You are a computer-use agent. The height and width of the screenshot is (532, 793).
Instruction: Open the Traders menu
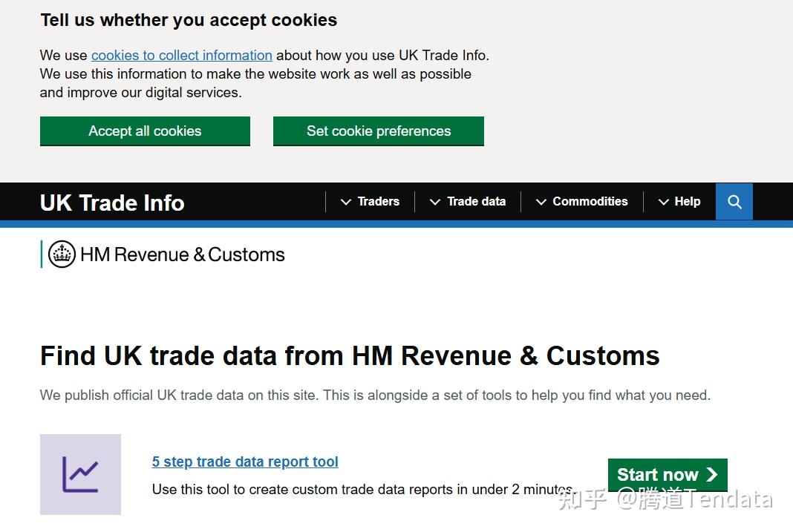(x=378, y=202)
